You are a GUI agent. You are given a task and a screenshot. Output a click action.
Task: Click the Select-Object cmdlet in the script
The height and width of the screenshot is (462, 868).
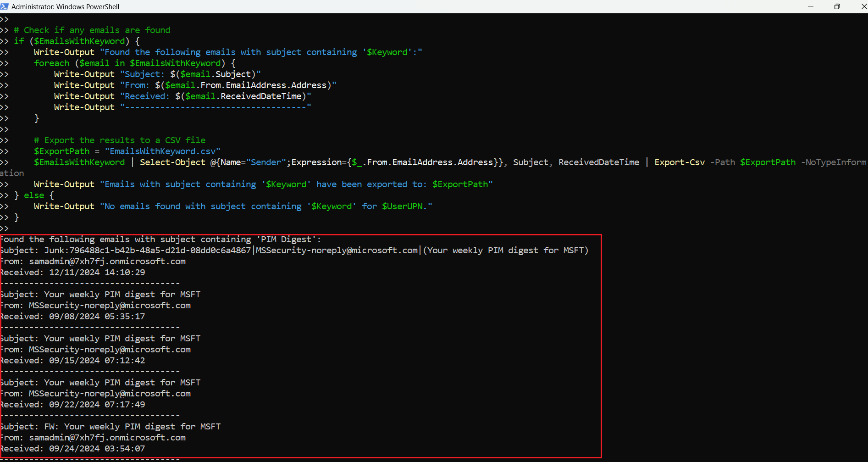(x=172, y=162)
